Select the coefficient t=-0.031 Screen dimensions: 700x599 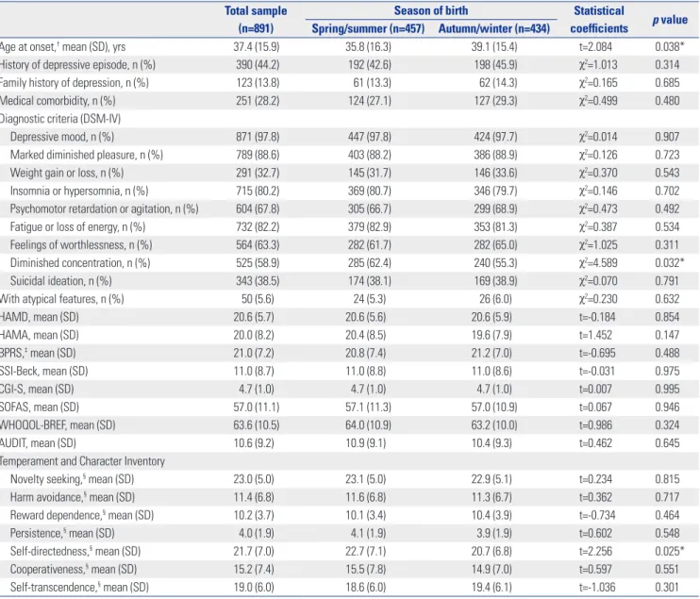point(596,371)
